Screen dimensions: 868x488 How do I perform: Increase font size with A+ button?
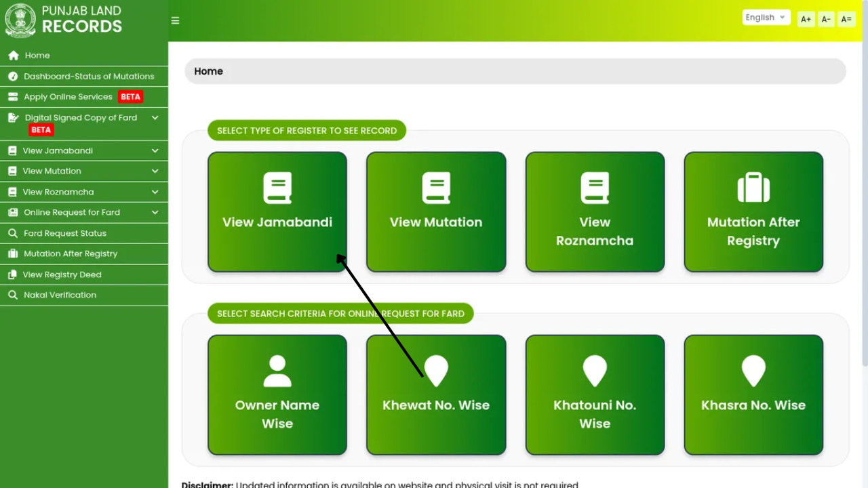coord(806,19)
